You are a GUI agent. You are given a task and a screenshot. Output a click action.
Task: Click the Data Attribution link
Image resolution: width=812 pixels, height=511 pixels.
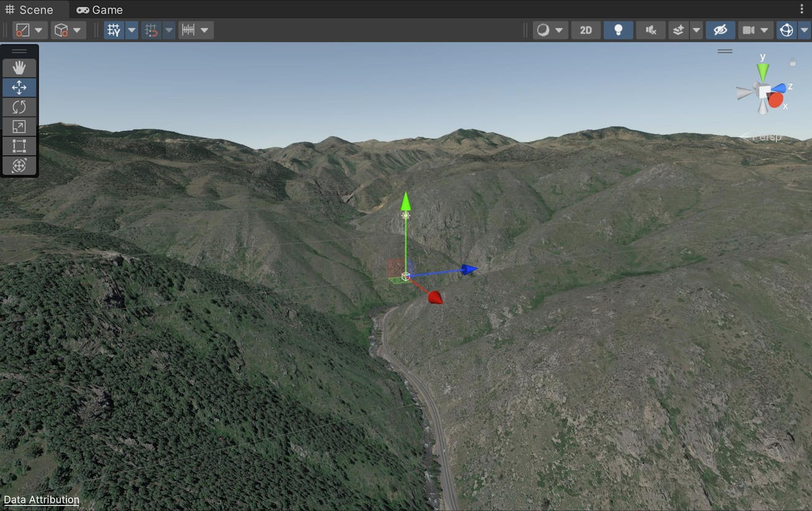coord(41,499)
